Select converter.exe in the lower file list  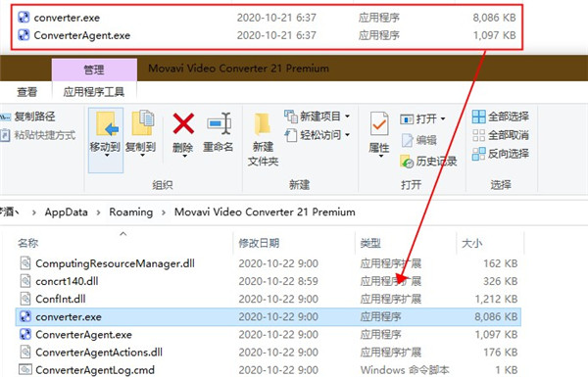[269, 316]
